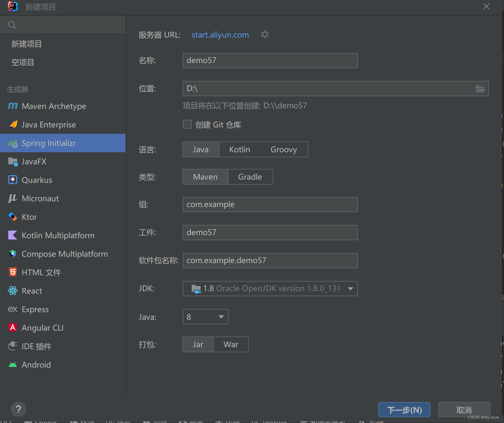Choose Micronaut generator entry

coord(63,198)
